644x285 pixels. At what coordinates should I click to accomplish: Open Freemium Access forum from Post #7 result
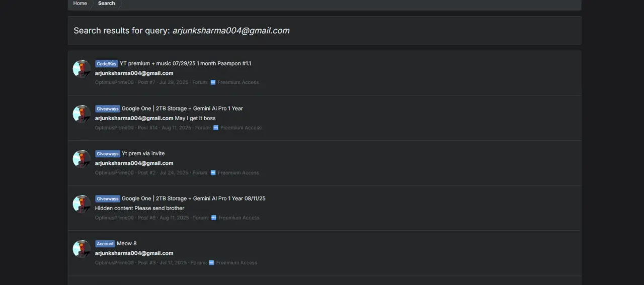point(238,82)
